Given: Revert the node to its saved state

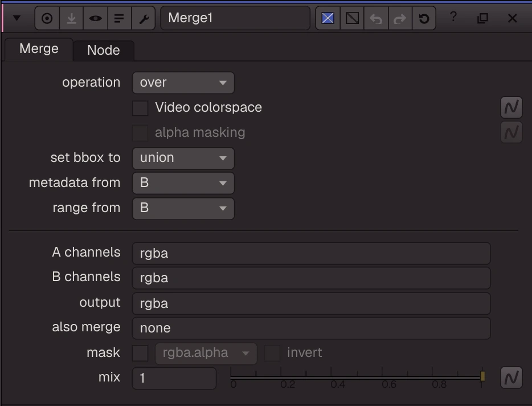Looking at the screenshot, I should 424,18.
